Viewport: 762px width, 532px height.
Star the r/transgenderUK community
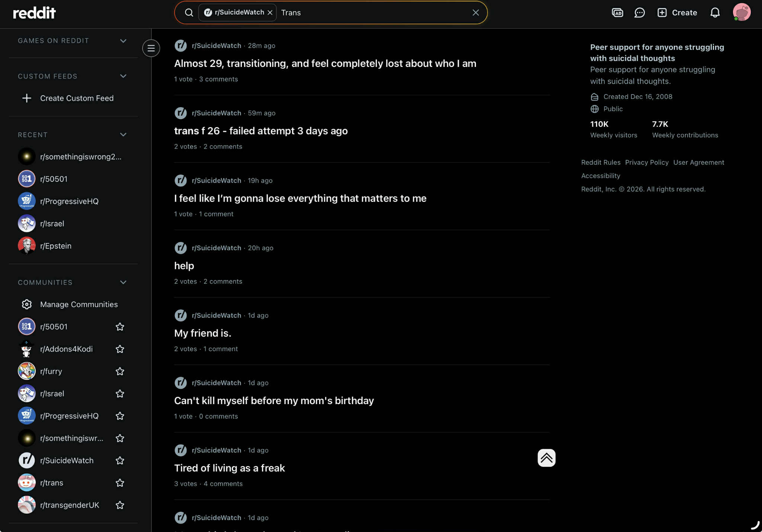(120, 505)
